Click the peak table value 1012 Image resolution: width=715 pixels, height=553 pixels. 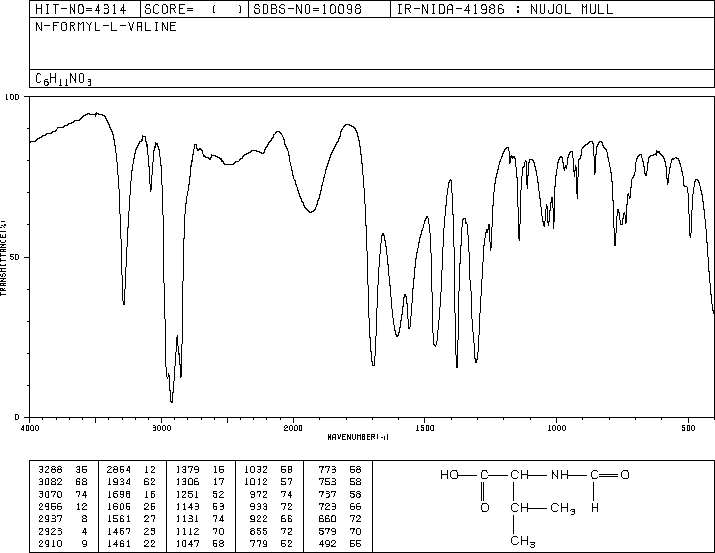(256, 481)
